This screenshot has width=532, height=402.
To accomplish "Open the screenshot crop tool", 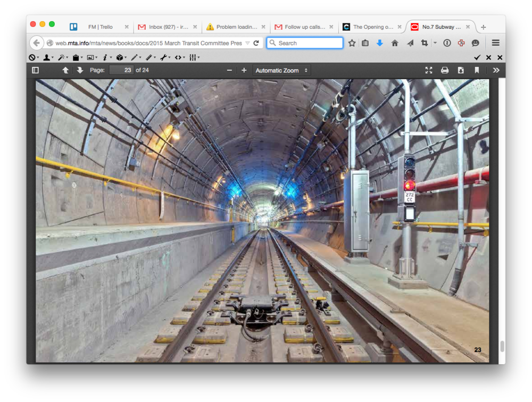I will (424, 43).
